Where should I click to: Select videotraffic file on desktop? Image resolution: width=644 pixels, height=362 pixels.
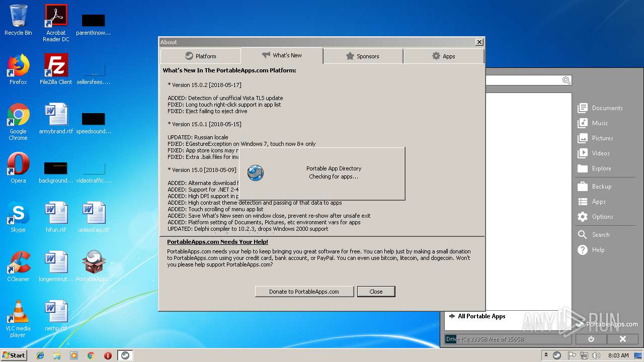94,171
